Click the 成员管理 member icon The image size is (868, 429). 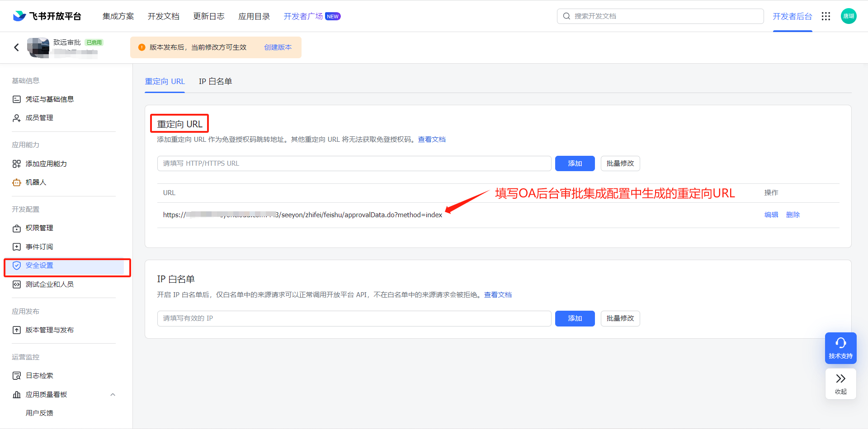(16, 117)
